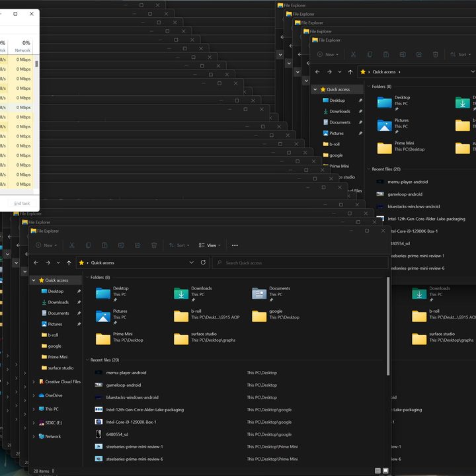Expand Network tree node
Image resolution: width=476 pixels, height=476 pixels.
point(34,436)
